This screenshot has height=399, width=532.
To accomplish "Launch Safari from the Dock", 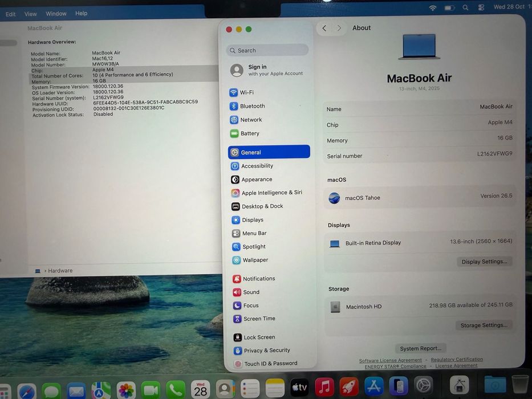I will click(x=27, y=391).
